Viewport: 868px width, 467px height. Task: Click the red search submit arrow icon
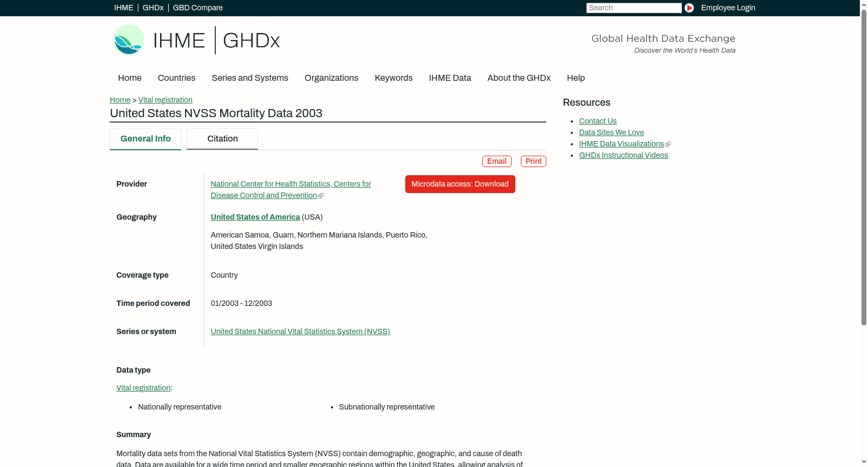(689, 8)
